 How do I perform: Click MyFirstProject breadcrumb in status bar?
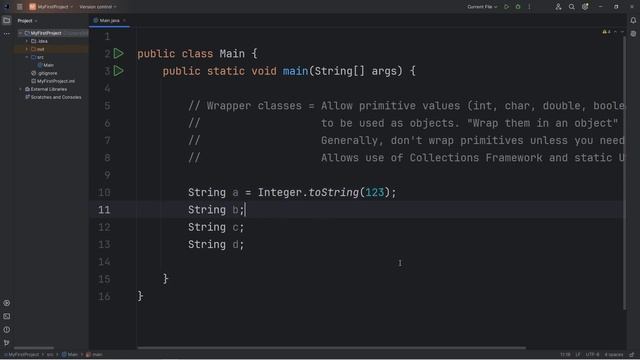[22, 355]
